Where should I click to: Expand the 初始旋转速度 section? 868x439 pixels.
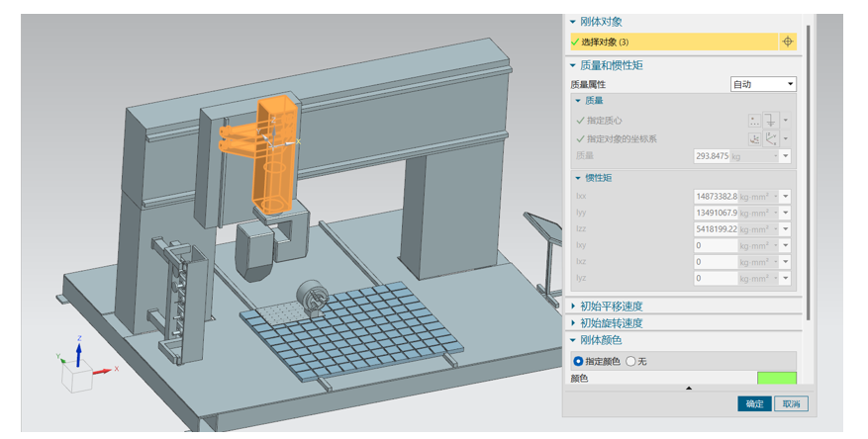pyautogui.click(x=611, y=323)
